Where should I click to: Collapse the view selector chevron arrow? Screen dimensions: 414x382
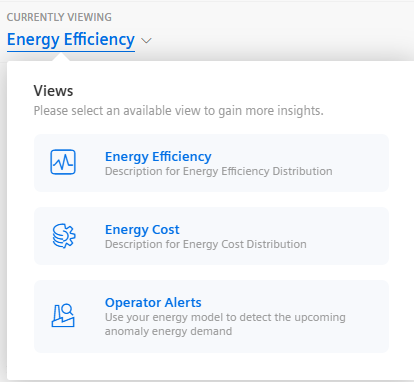pyautogui.click(x=146, y=41)
